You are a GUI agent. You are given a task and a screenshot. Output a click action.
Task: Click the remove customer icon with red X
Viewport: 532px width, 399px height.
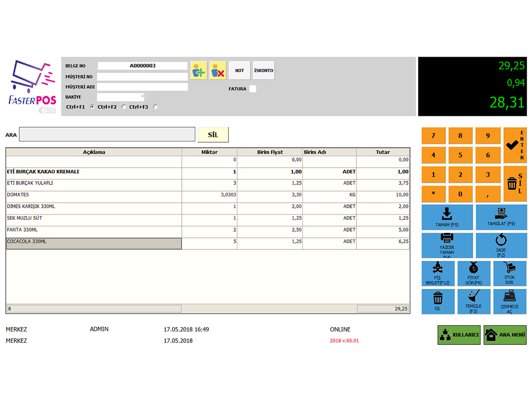click(x=218, y=70)
